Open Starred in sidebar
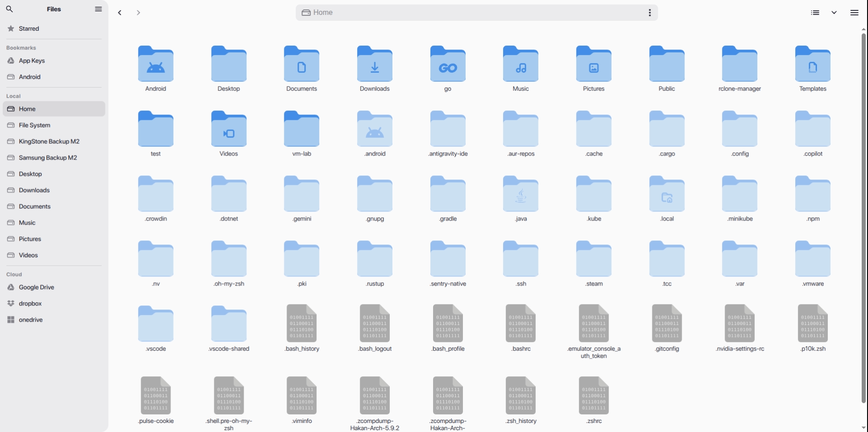Image resolution: width=868 pixels, height=432 pixels. 54,28
